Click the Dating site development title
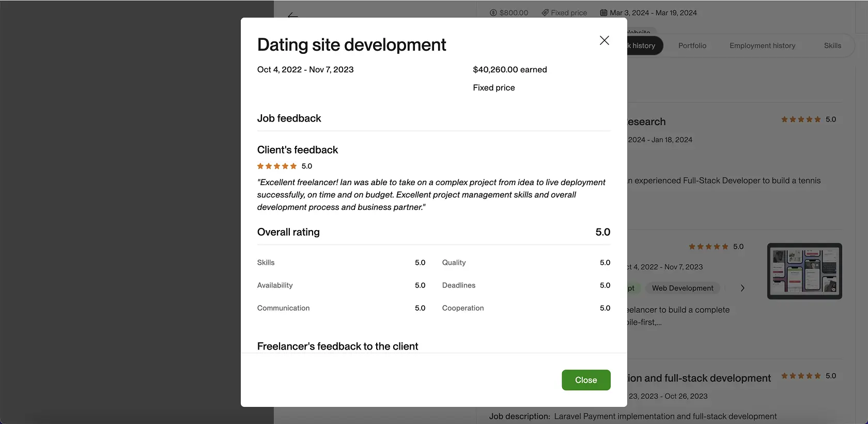This screenshot has width=868, height=424. 351,45
